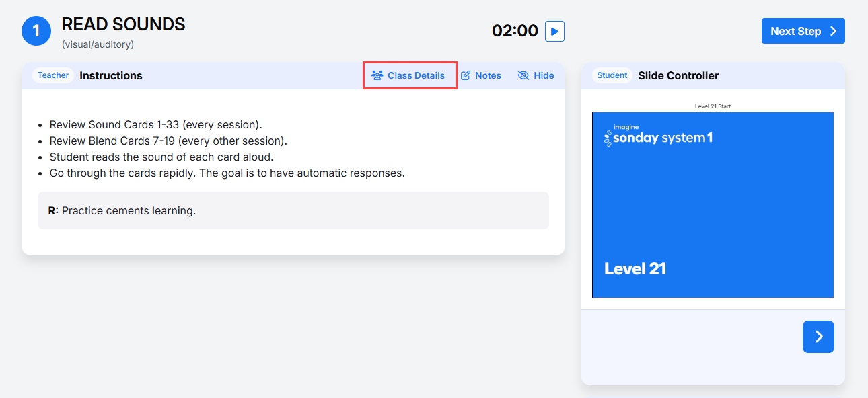Advance to next slide with blue arrow
Viewport: 868px width, 398px height.
(818, 337)
